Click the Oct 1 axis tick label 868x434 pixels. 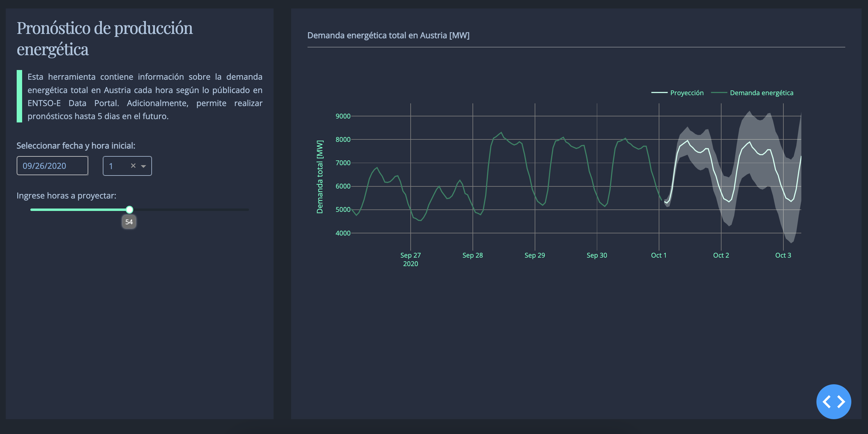tap(658, 255)
